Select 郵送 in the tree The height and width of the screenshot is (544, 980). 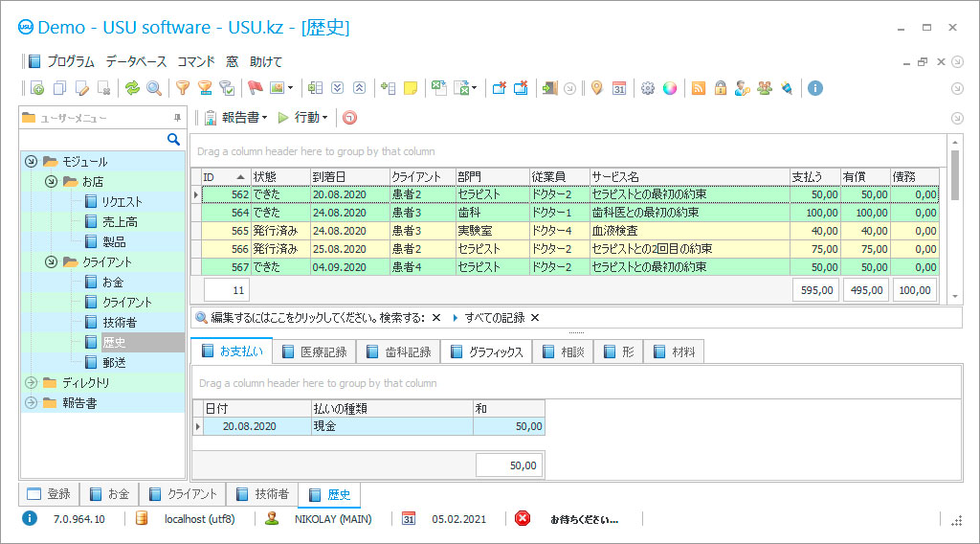point(114,362)
